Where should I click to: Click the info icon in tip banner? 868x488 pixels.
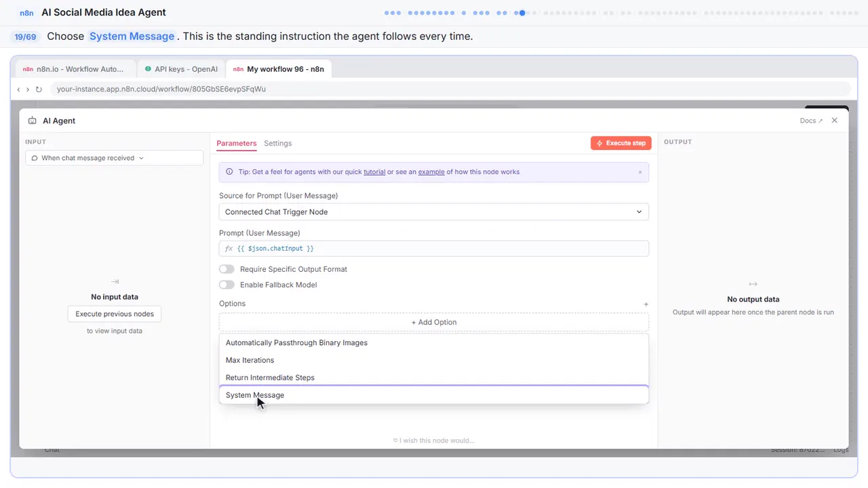pos(229,172)
